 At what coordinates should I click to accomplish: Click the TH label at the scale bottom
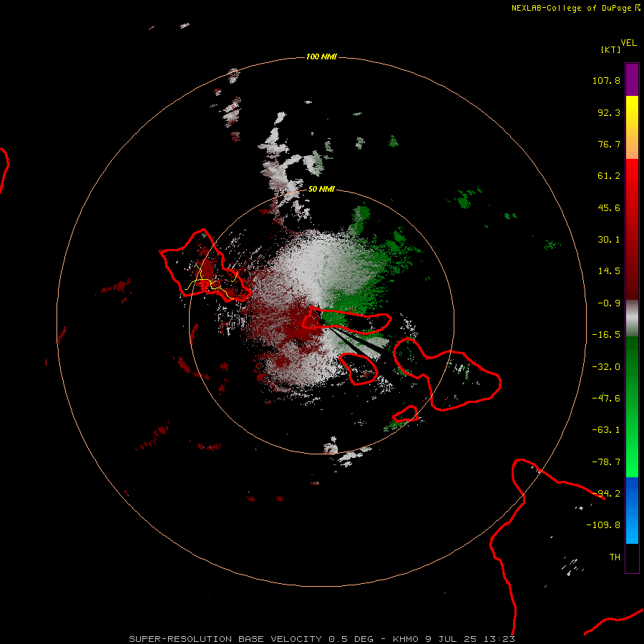[615, 557]
